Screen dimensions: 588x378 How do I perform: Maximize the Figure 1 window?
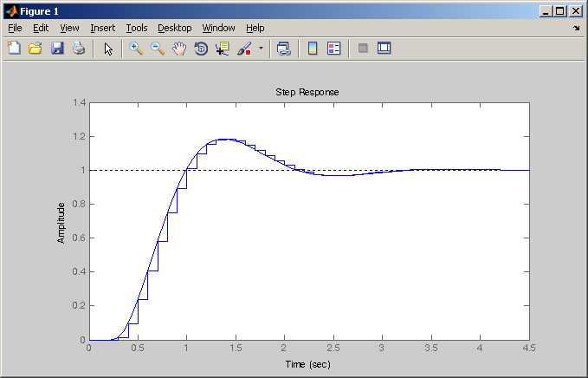click(560, 11)
